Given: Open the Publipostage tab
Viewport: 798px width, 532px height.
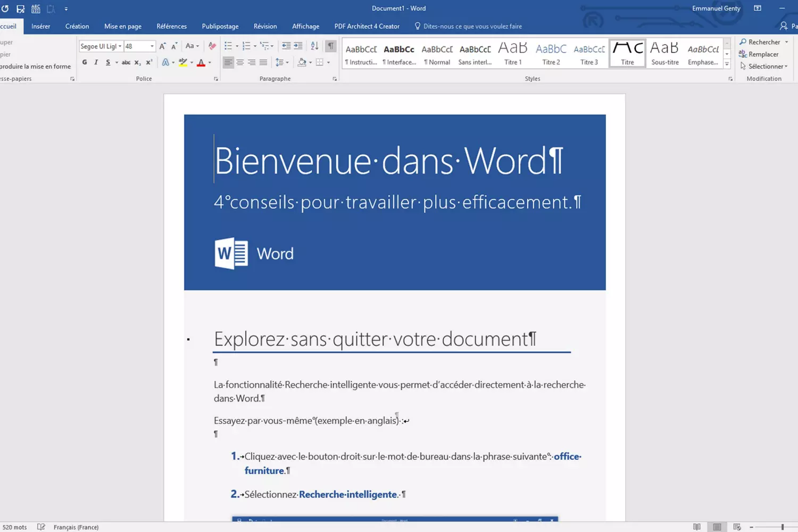Looking at the screenshot, I should (220, 26).
